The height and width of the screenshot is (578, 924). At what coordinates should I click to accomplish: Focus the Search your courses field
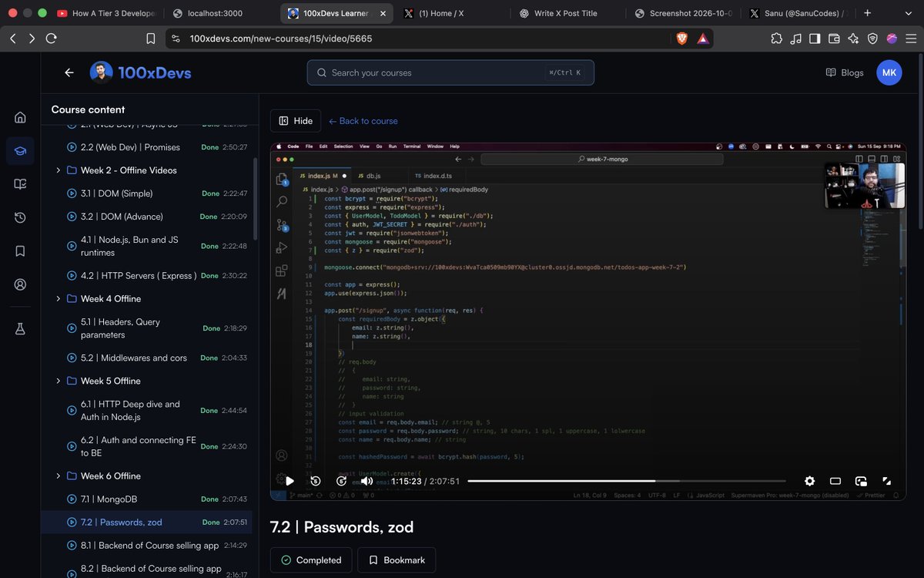pos(450,72)
